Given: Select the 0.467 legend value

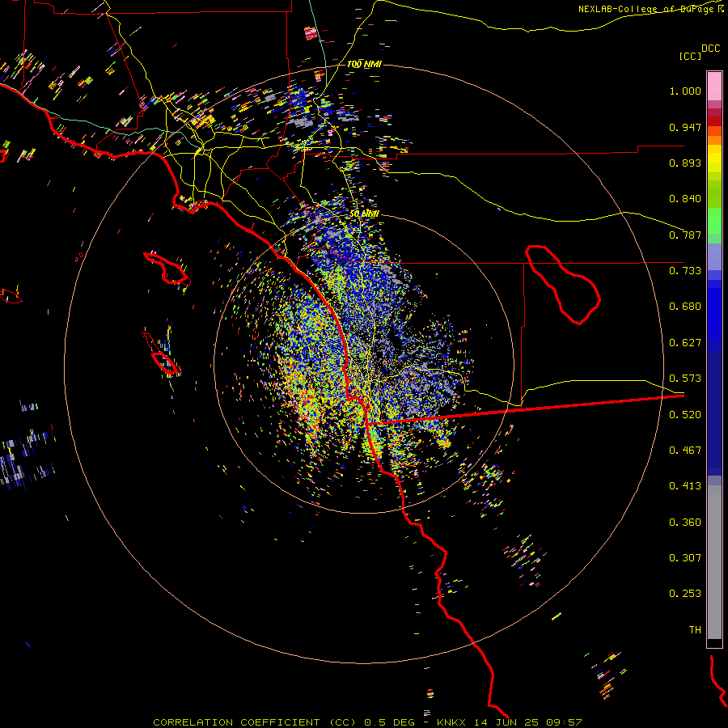Looking at the screenshot, I should [685, 451].
